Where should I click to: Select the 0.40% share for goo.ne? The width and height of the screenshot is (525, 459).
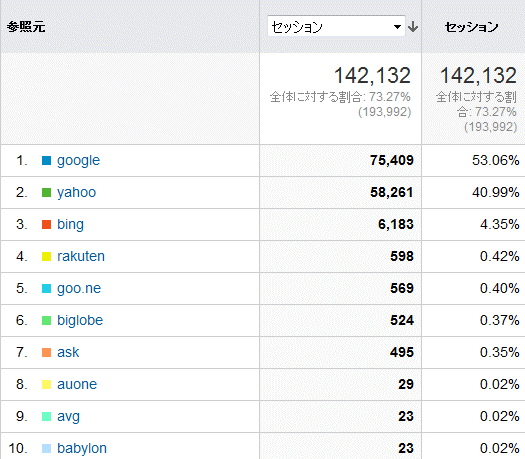(500, 288)
